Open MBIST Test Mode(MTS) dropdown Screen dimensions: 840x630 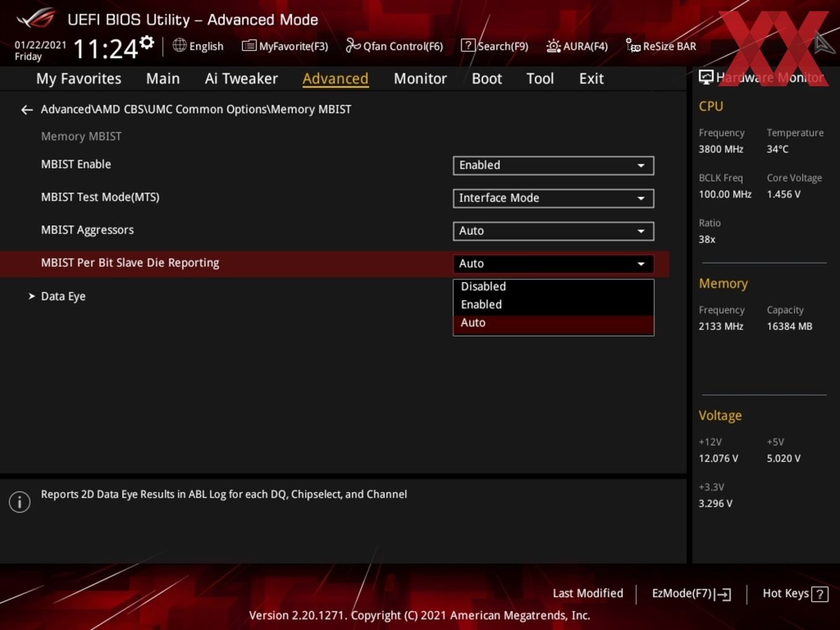point(553,198)
